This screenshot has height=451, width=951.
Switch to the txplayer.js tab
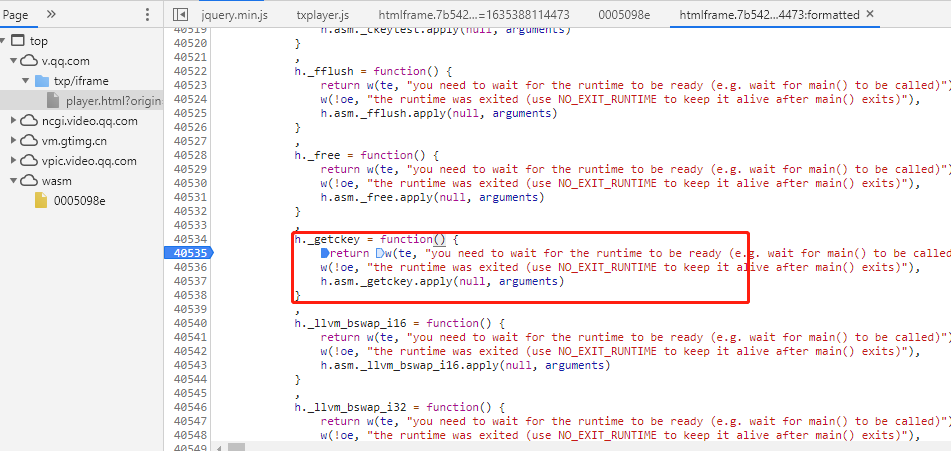pyautogui.click(x=323, y=15)
